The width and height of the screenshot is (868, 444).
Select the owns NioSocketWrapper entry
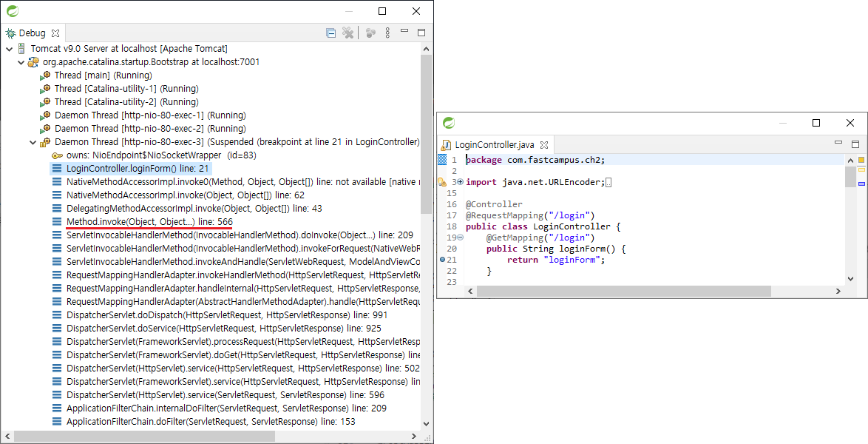[161, 155]
